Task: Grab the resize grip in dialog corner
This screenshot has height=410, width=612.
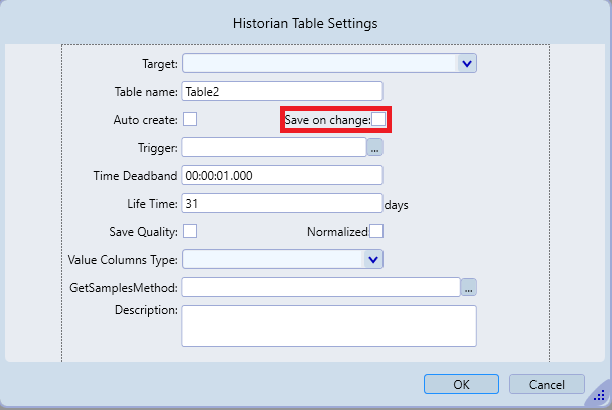Action: 600,397
